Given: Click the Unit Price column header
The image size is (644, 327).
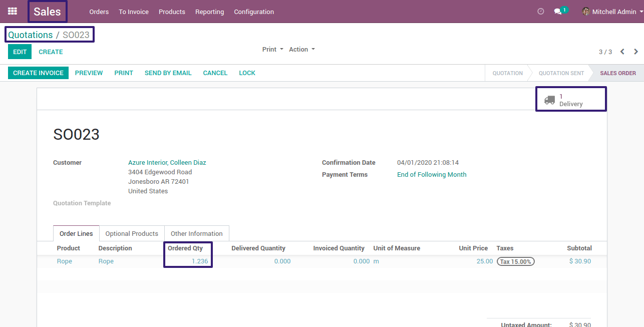Looking at the screenshot, I should [x=473, y=248].
